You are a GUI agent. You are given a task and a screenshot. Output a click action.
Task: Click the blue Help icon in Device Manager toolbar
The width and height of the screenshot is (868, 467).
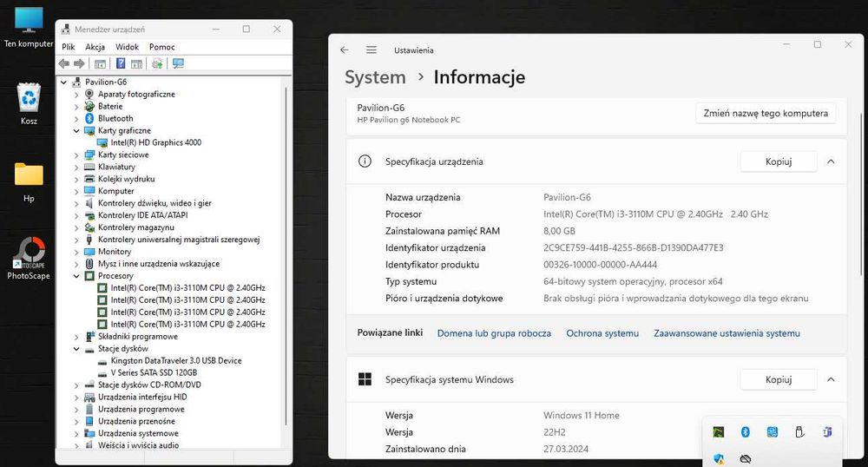tap(120, 63)
